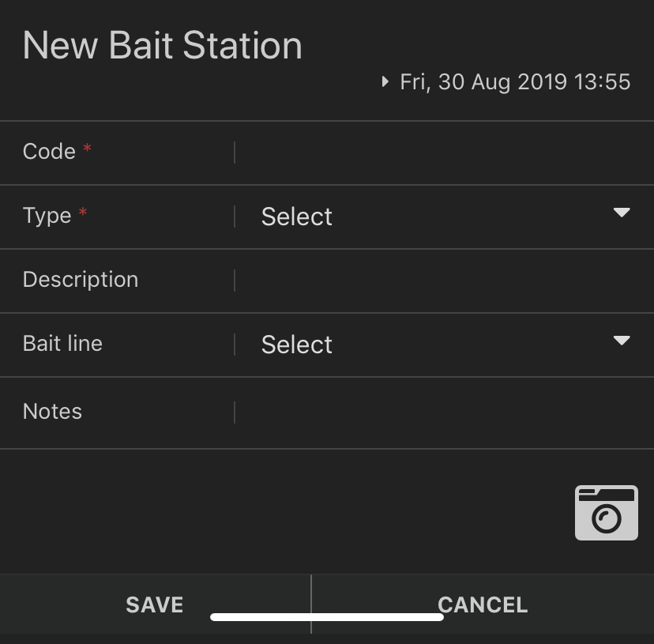Tap the camera icon to add photo
The image size is (654, 644).
[x=606, y=513]
